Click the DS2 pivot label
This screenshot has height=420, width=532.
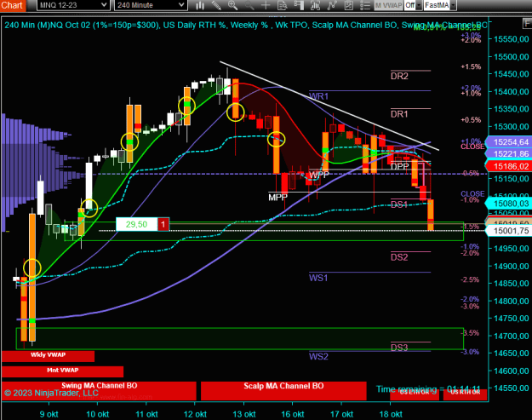[x=399, y=257]
